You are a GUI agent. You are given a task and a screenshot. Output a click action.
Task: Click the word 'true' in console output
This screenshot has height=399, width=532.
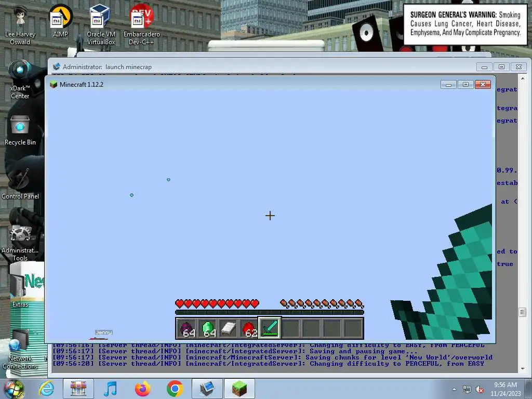(x=505, y=264)
